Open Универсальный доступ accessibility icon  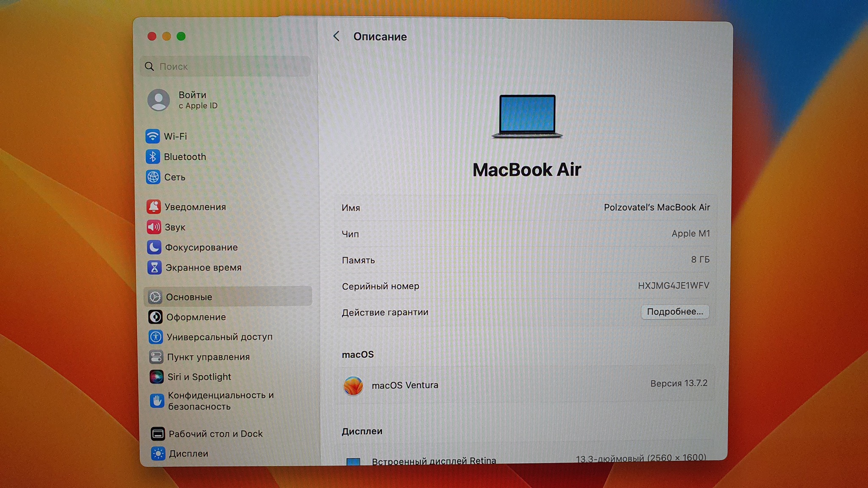pos(156,337)
